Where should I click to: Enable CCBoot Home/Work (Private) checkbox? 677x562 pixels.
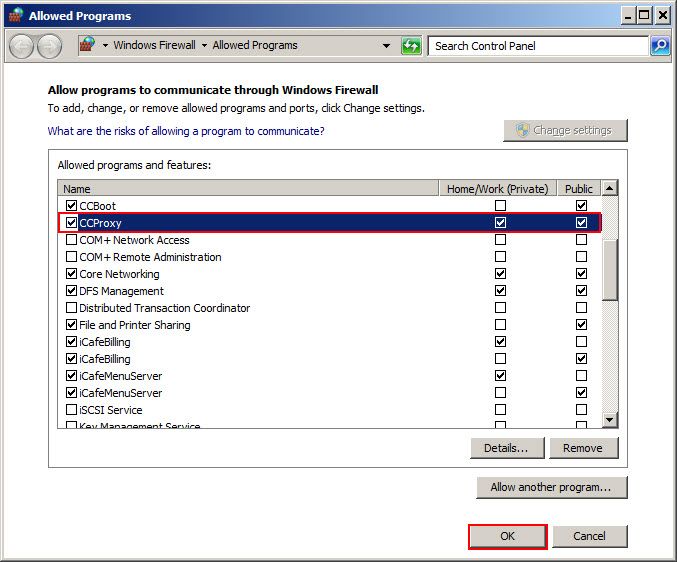pos(500,205)
